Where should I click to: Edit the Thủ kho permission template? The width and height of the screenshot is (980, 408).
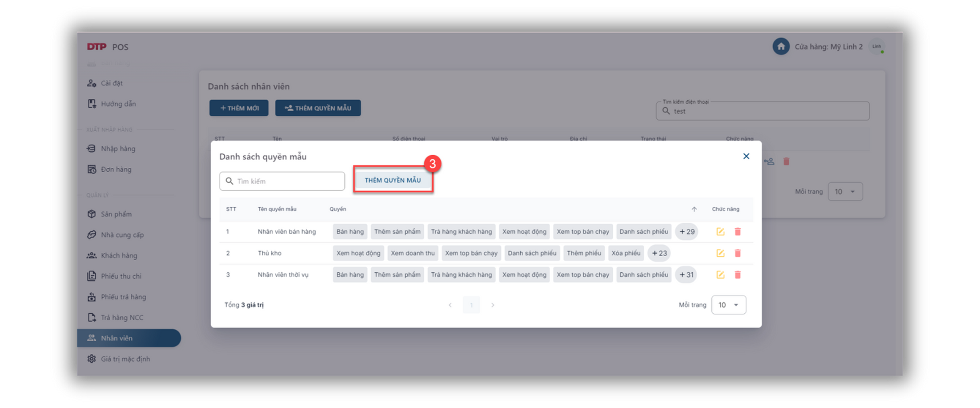coord(720,253)
